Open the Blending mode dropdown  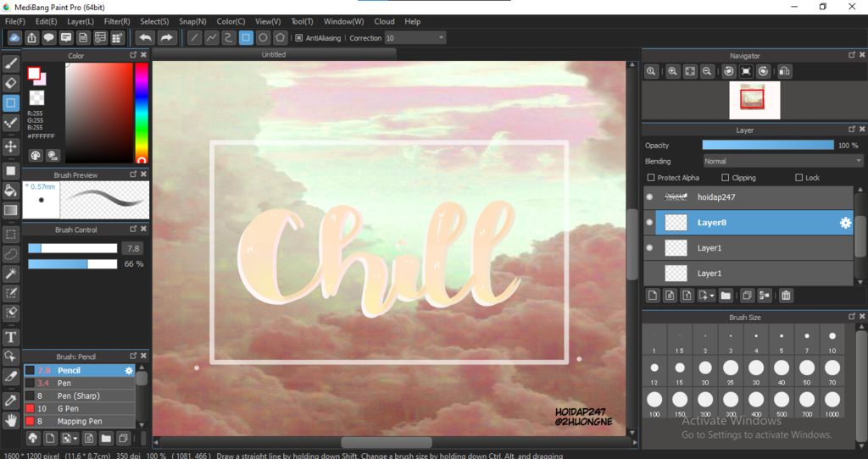point(782,161)
